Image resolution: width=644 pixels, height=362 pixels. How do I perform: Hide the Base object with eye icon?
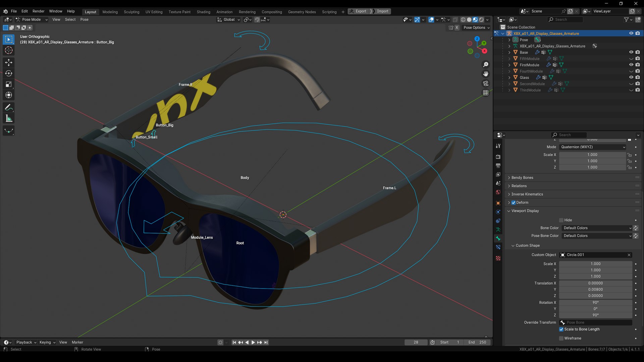pos(631,52)
